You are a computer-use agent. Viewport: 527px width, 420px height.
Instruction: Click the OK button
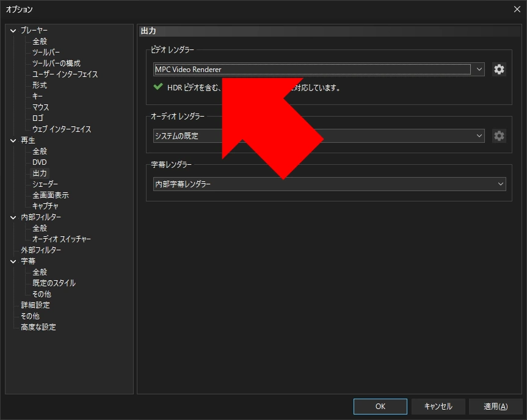click(x=380, y=406)
